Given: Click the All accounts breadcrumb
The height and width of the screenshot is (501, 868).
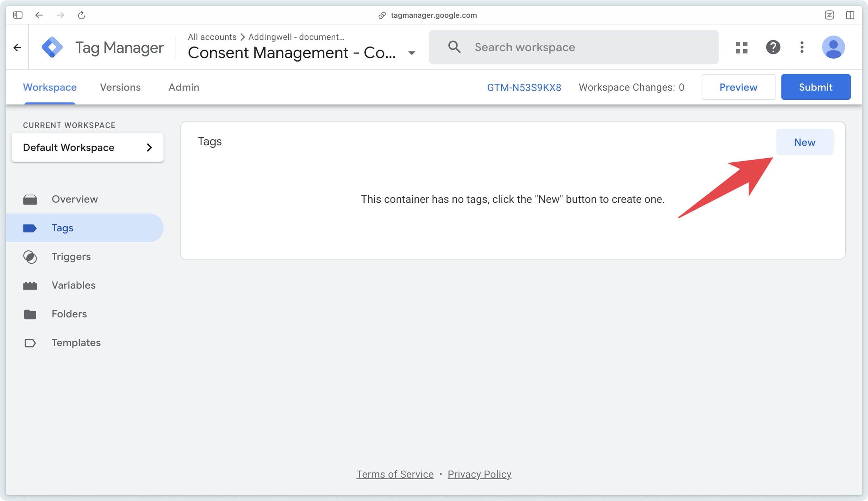Looking at the screenshot, I should click(212, 37).
